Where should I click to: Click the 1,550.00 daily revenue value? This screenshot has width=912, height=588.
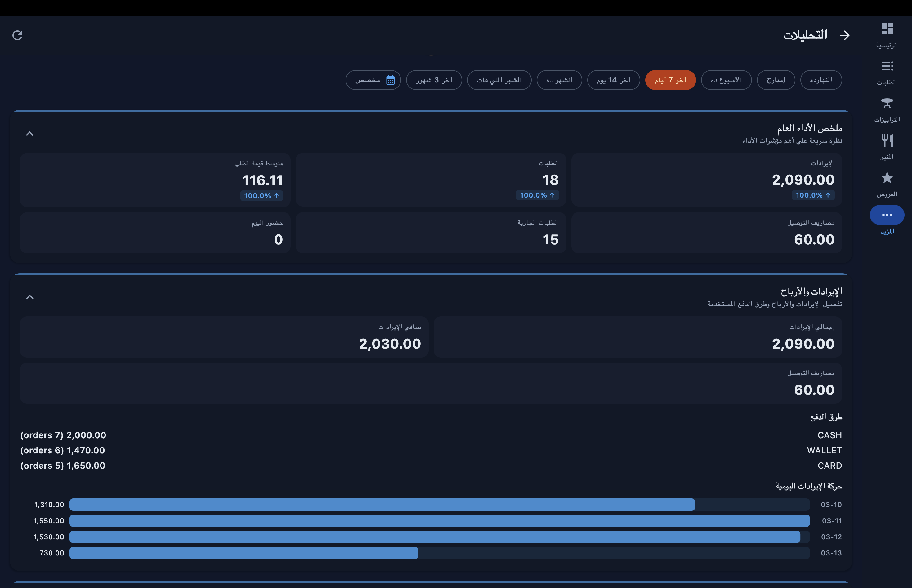pos(49,521)
